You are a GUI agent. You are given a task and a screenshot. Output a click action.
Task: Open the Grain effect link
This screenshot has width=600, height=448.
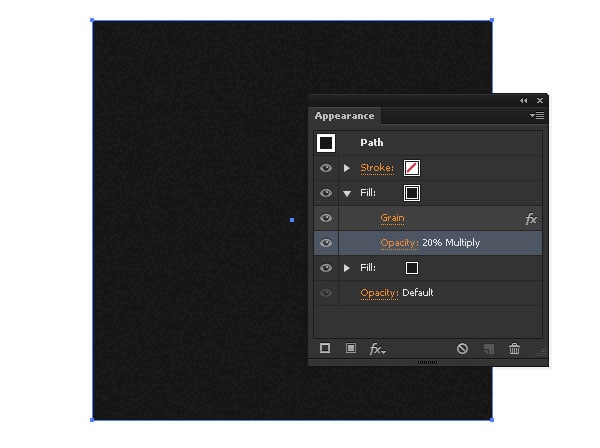tap(392, 218)
